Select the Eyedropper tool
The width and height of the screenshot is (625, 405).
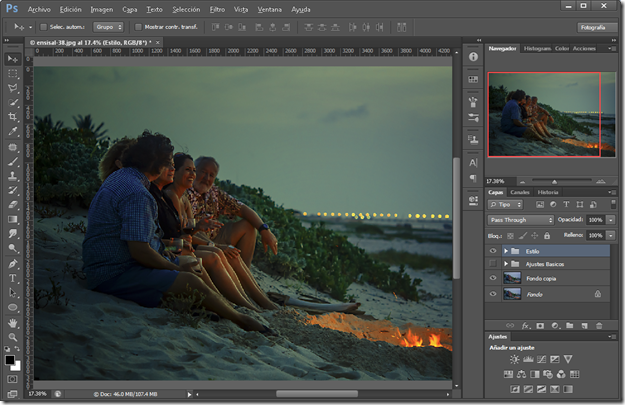[13, 131]
